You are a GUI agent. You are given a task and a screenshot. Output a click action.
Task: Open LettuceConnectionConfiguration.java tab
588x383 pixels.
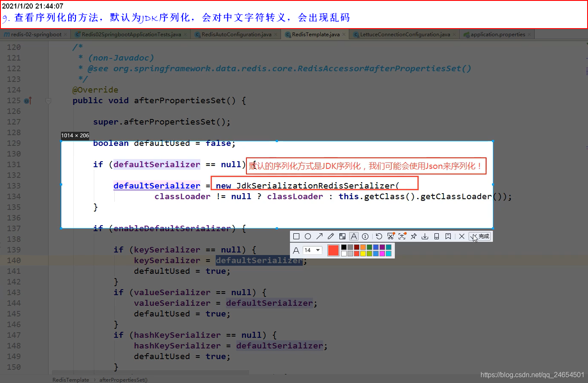(x=405, y=35)
